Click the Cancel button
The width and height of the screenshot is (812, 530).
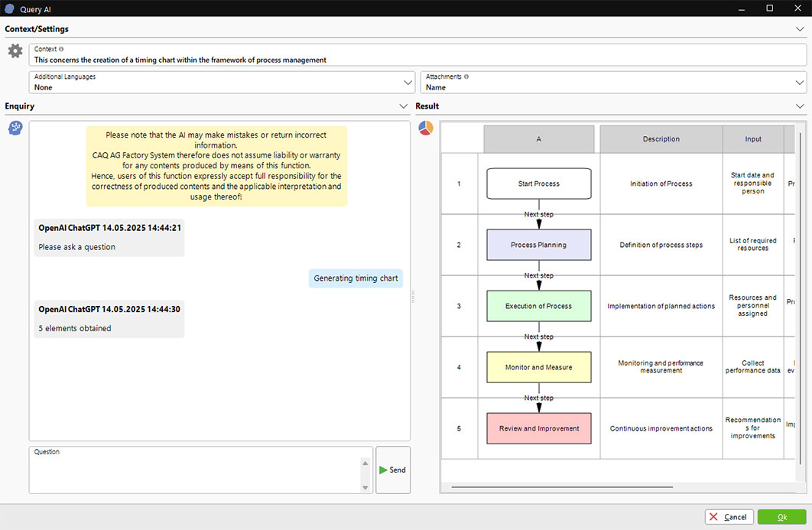729,517
